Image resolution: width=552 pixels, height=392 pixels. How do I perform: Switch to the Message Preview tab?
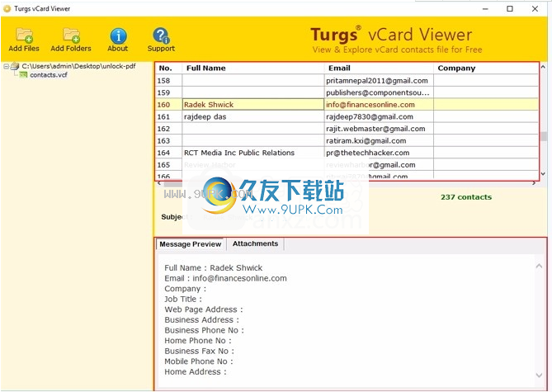pyautogui.click(x=190, y=244)
